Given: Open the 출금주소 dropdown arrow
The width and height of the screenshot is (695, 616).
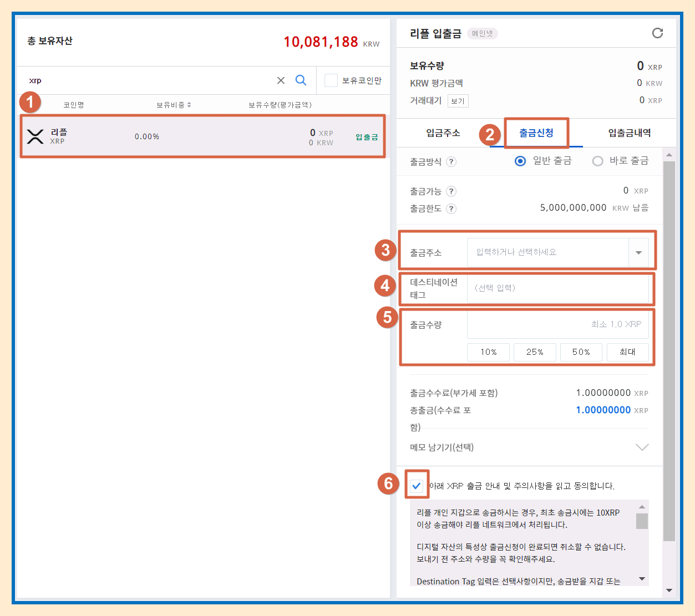Looking at the screenshot, I should [x=638, y=252].
